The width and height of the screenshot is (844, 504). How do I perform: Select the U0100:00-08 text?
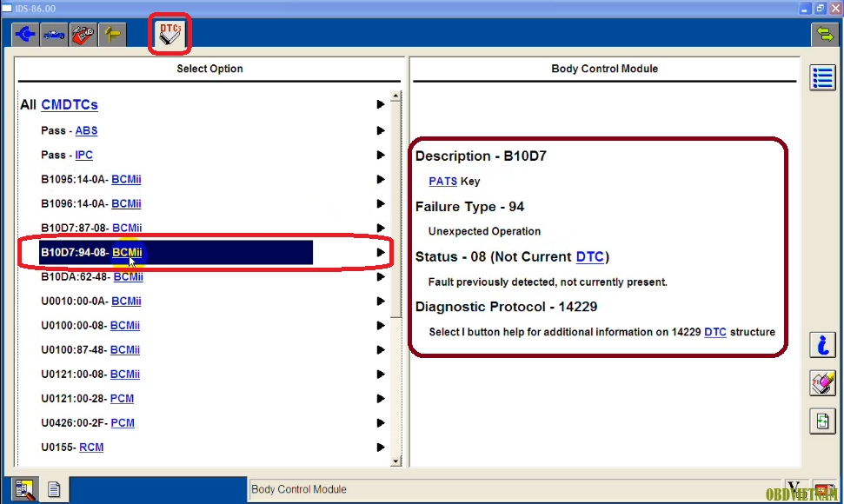click(72, 325)
